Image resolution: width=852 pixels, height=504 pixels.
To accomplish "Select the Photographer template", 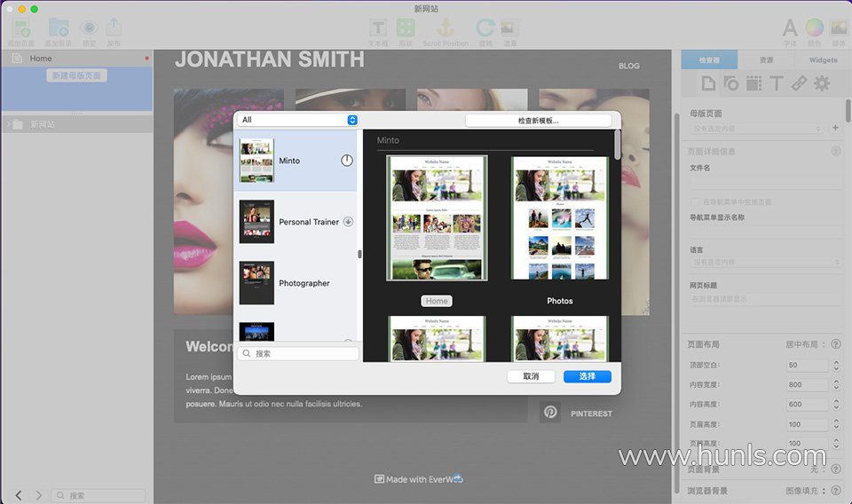I will (295, 283).
